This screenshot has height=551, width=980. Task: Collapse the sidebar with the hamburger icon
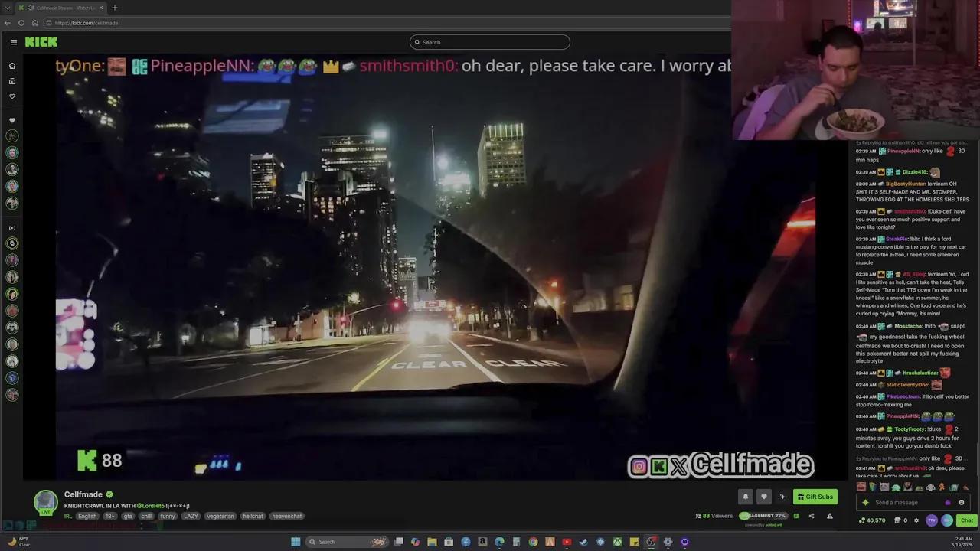pyautogui.click(x=13, y=42)
